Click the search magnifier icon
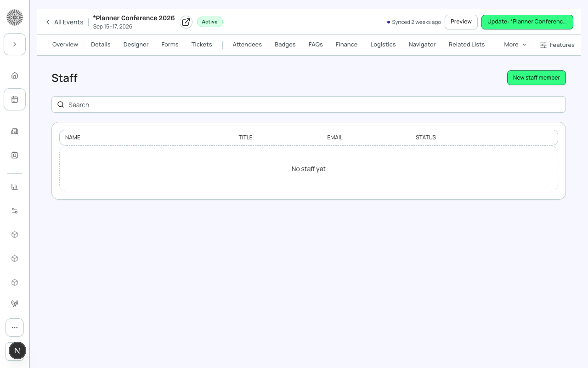This screenshot has width=588, height=368. 61,104
